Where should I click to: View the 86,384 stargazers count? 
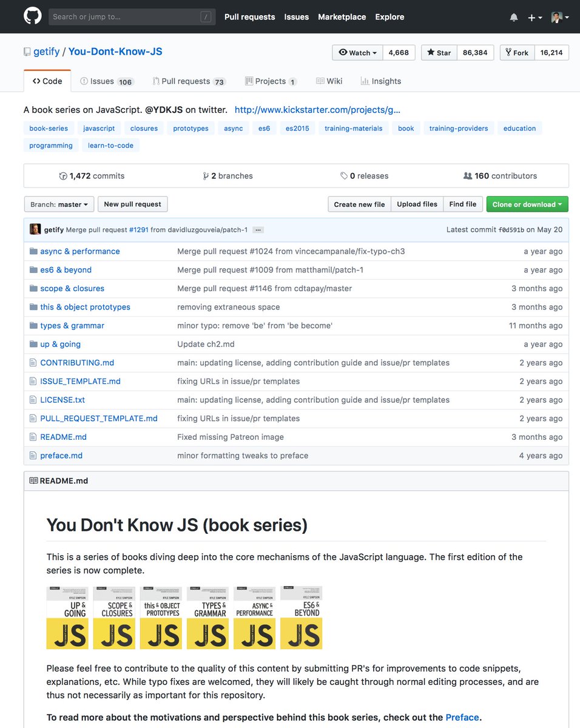pyautogui.click(x=475, y=53)
